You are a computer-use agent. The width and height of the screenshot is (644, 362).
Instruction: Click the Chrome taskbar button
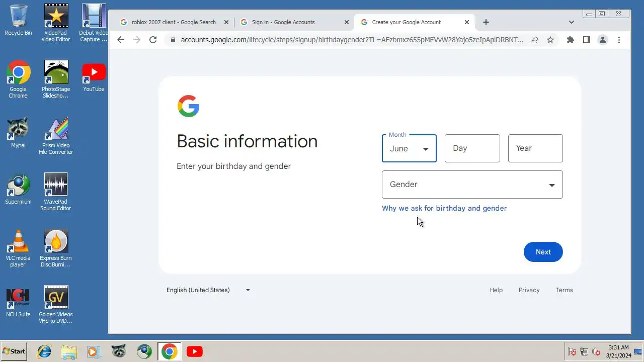point(169,351)
